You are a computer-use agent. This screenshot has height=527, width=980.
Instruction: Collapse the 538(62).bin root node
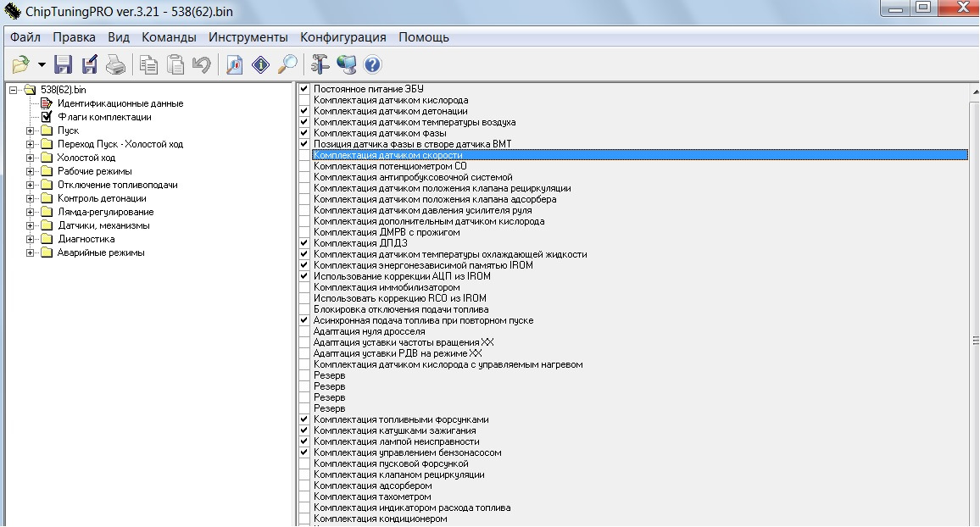click(x=13, y=90)
